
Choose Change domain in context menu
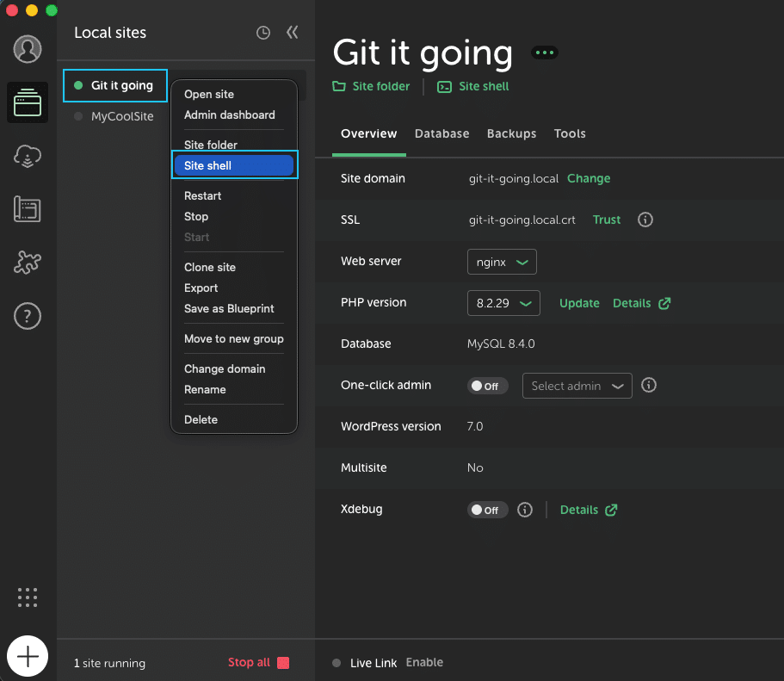[225, 369]
